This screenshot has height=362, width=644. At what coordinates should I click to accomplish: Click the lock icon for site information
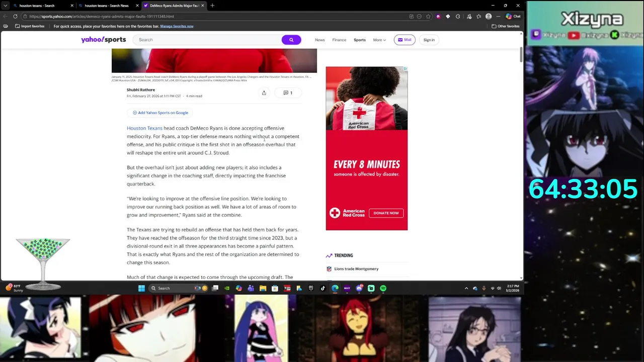pos(25,16)
